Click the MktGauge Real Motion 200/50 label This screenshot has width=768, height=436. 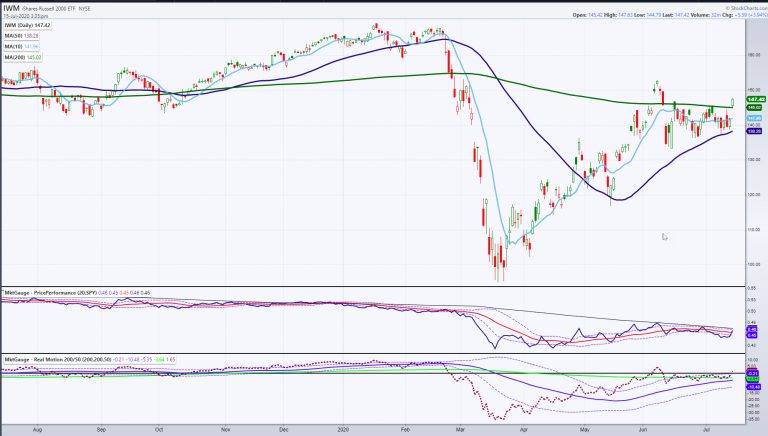tap(59, 360)
